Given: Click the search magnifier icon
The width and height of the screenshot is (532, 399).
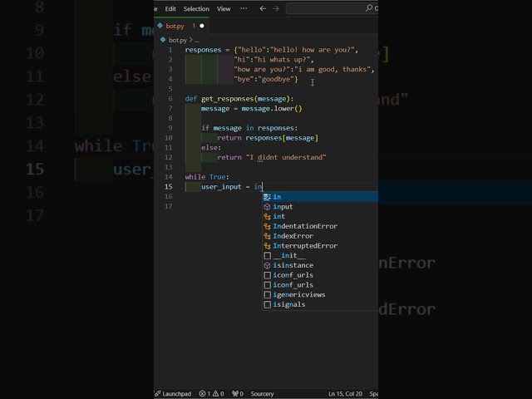Looking at the screenshot, I should 369,8.
